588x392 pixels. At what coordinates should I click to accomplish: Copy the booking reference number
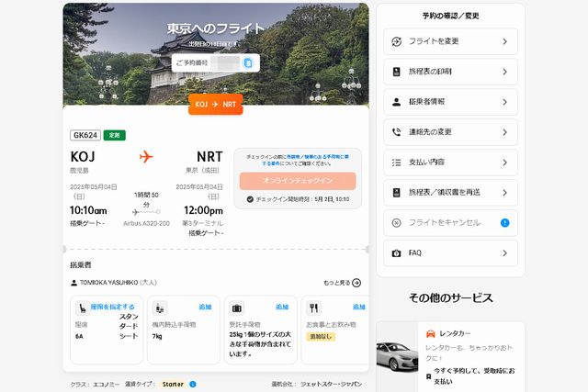(x=248, y=63)
